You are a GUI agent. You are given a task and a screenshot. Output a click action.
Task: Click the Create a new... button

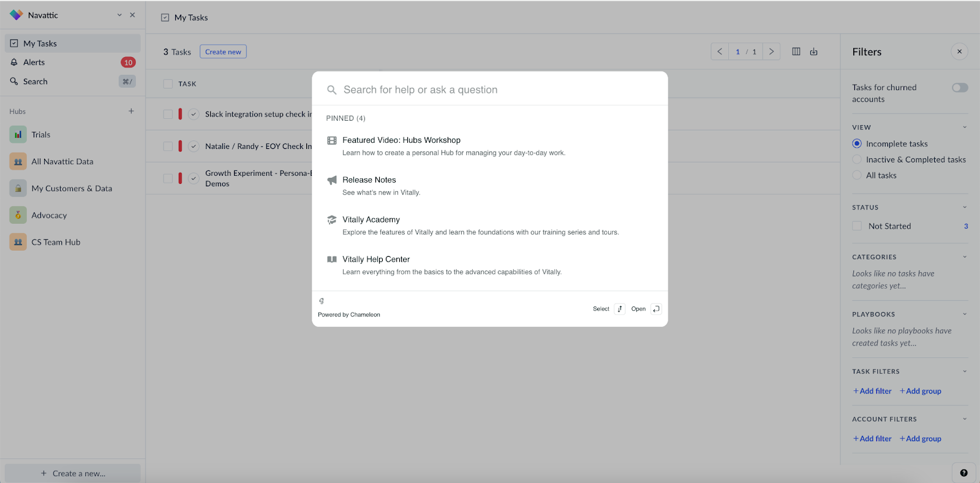pos(73,473)
